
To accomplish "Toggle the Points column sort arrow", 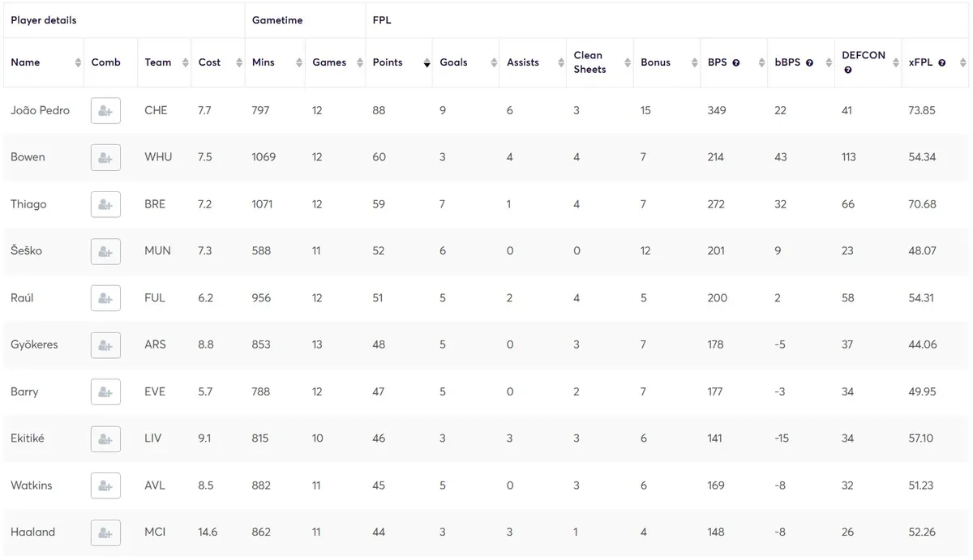I will [426, 62].
